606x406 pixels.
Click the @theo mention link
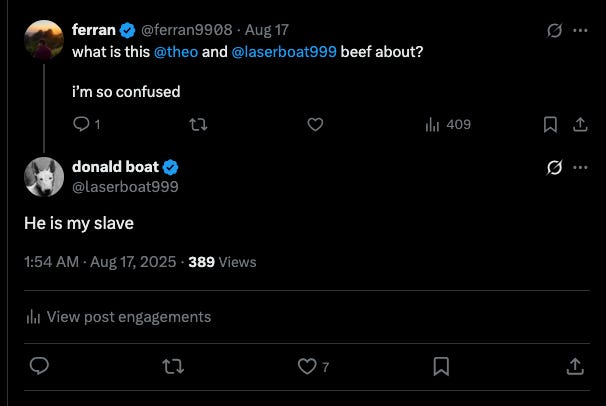click(175, 51)
